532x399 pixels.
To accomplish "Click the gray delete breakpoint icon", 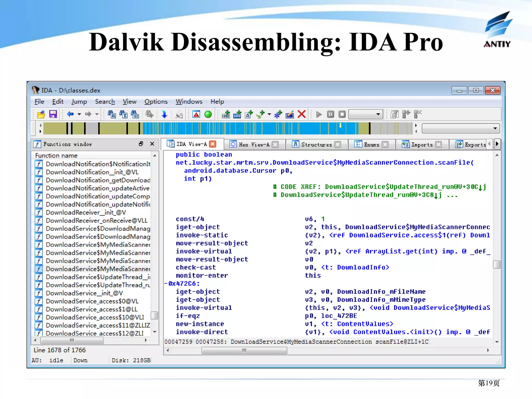I will click(x=418, y=114).
